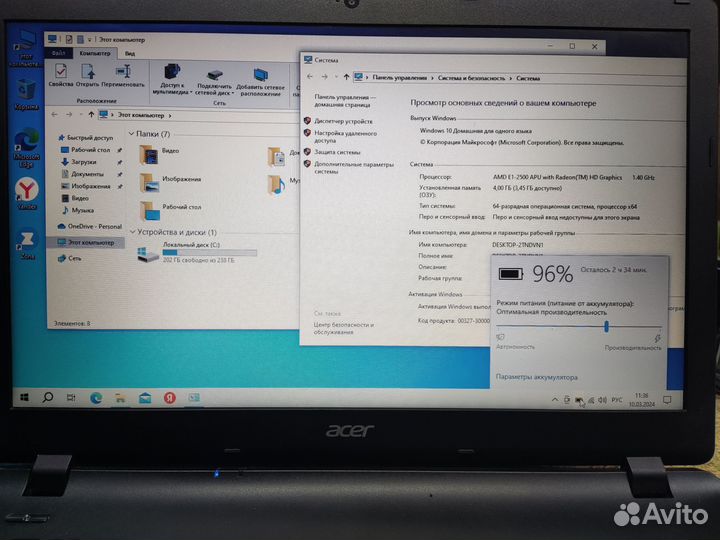Viewport: 720px width, 540px height.
Task: Click volume icon in system tray
Action: click(x=602, y=400)
